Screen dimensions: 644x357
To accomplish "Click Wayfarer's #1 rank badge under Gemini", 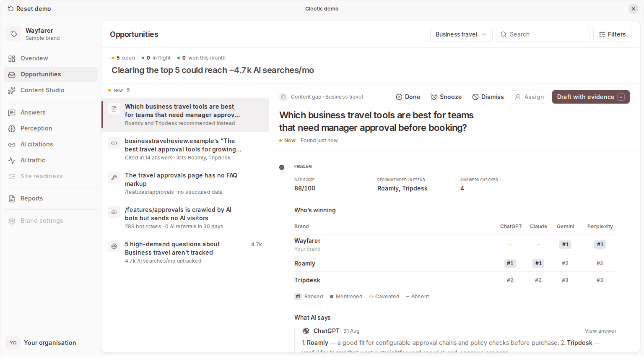I will [565, 245].
